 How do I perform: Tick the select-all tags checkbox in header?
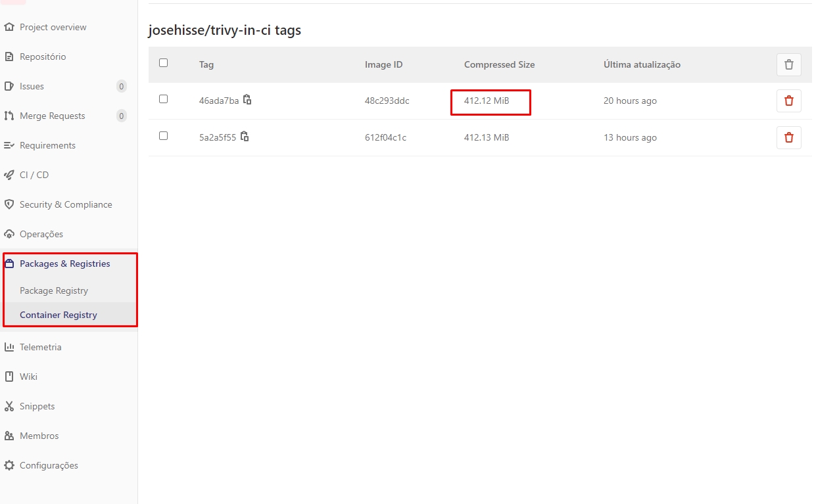[164, 63]
